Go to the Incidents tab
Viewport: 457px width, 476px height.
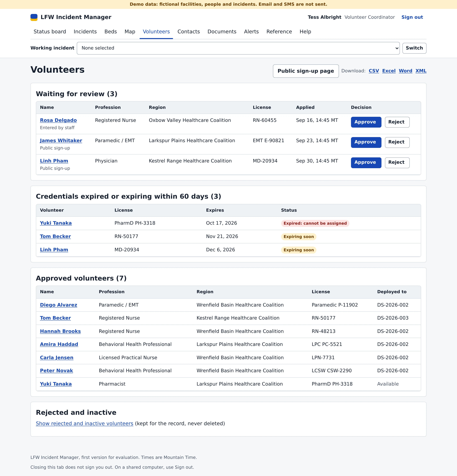click(85, 32)
